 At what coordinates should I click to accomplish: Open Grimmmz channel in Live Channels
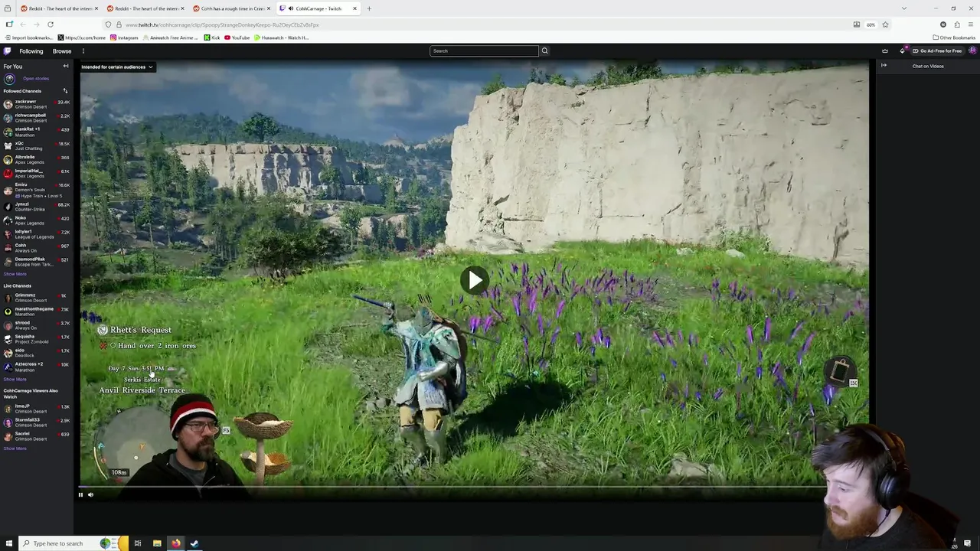(x=37, y=298)
